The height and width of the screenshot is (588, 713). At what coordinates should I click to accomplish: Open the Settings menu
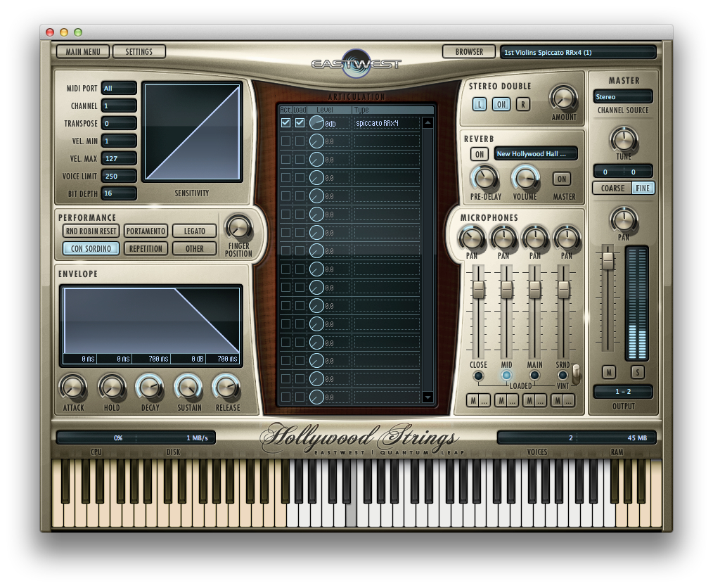point(139,51)
